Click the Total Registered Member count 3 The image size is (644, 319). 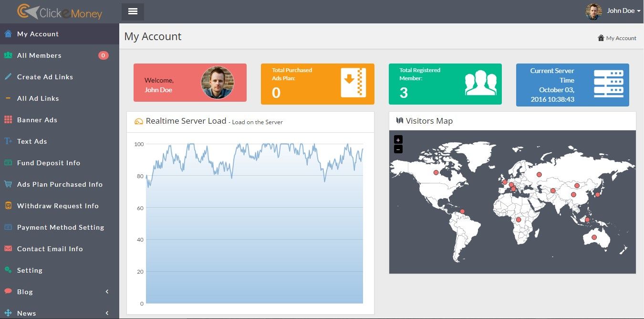pos(404,93)
